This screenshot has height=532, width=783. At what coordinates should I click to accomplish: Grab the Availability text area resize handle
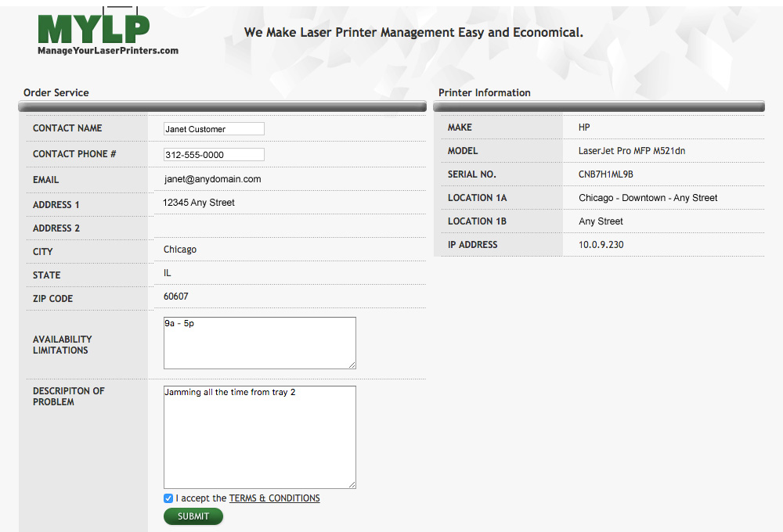point(352,365)
